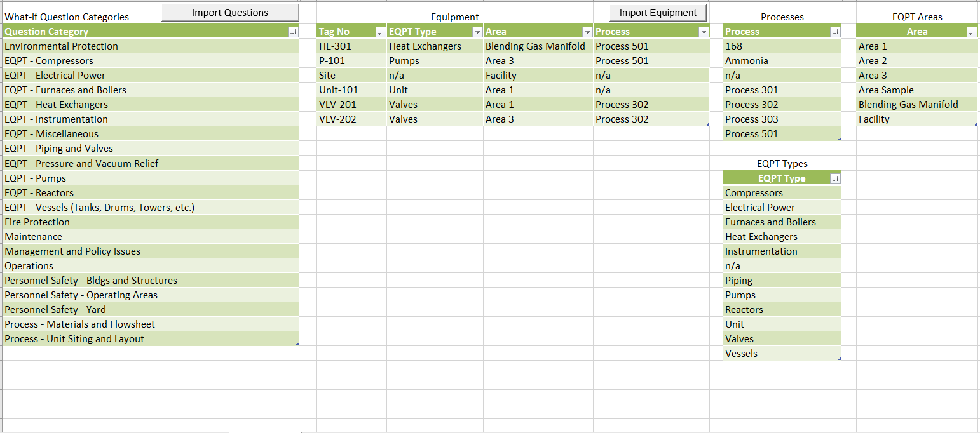Open the Process filter dropdown in Equipment table
The image size is (980, 433).
point(704,32)
